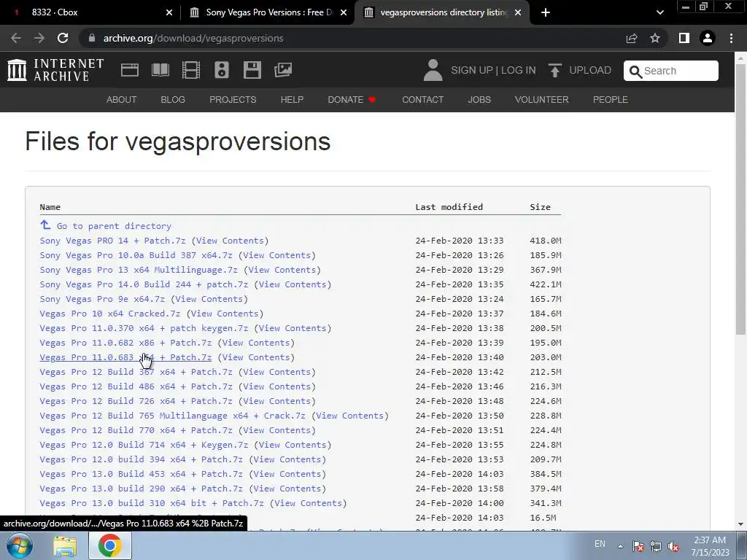Viewport: 747px width, 560px height.
Task: Close the 8332 · Cbox tab
Action: pyautogui.click(x=169, y=12)
